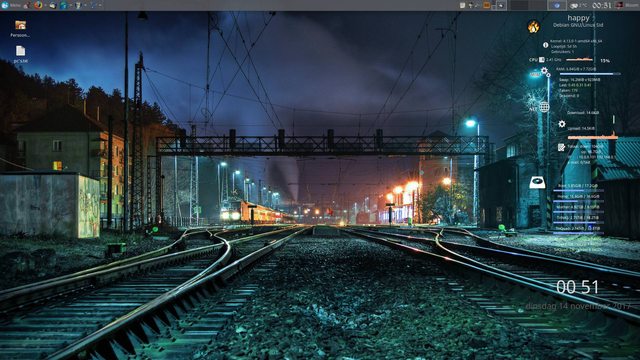Click the flame logo in the conky widget
This screenshot has height=360, width=640.
click(533, 27)
